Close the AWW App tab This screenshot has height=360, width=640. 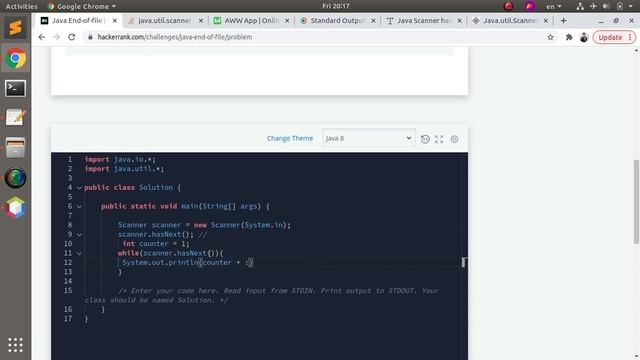[x=287, y=20]
